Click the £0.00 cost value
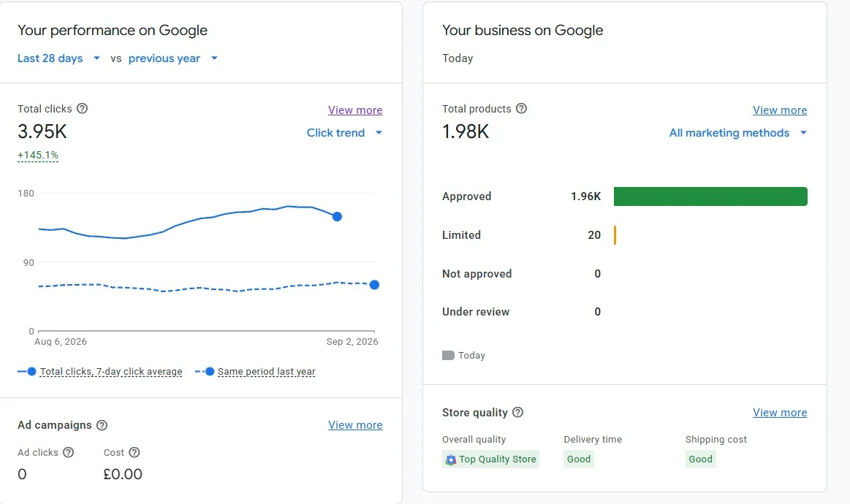850x504 pixels. [x=123, y=474]
